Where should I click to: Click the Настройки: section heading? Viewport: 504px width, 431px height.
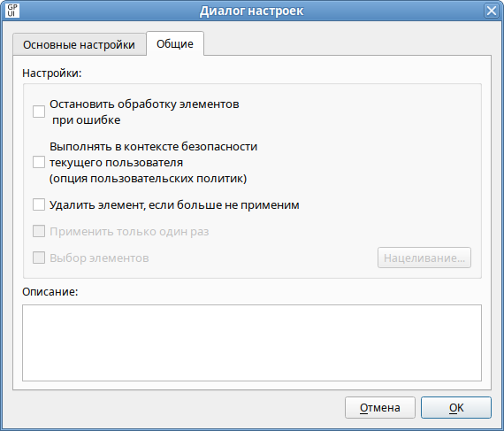pos(52,73)
